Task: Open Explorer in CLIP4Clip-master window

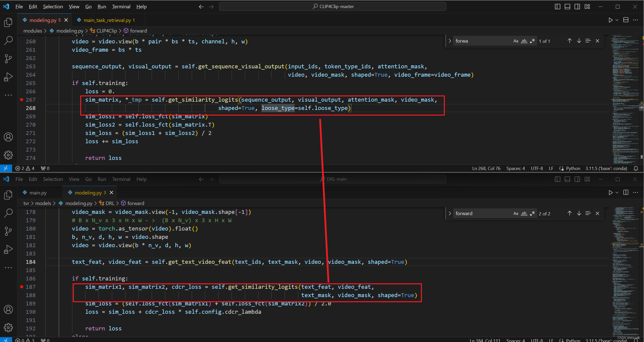Action: coord(8,22)
